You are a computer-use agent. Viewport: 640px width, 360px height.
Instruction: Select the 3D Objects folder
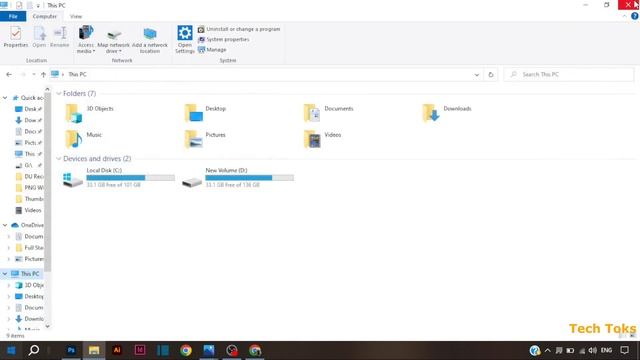tap(90, 113)
